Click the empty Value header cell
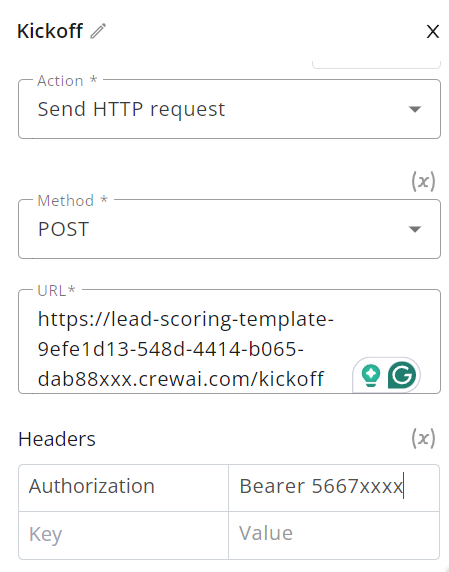The width and height of the screenshot is (449, 572). [x=334, y=535]
